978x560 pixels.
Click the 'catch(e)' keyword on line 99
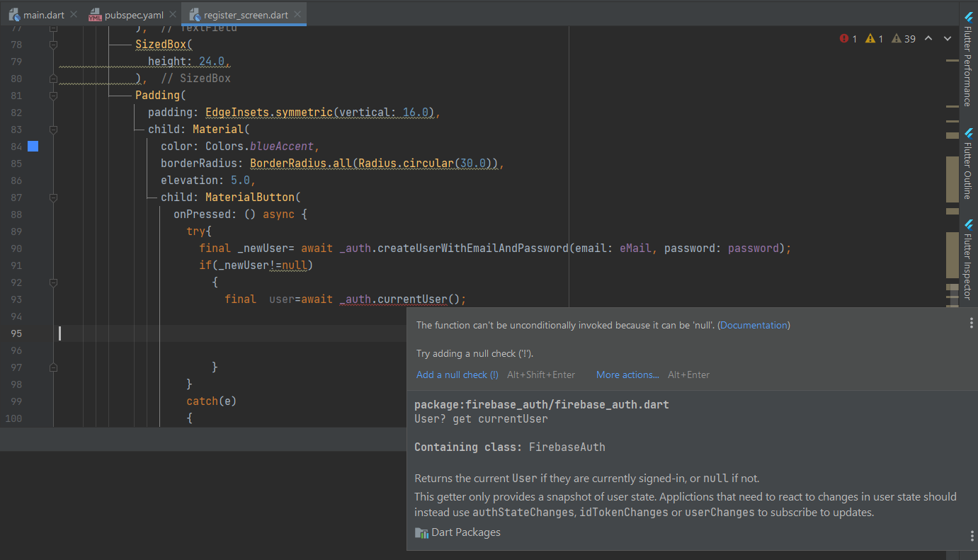pyautogui.click(x=211, y=401)
